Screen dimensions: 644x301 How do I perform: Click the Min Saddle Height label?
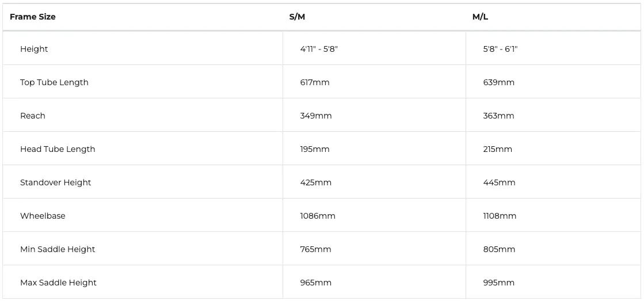(x=58, y=249)
